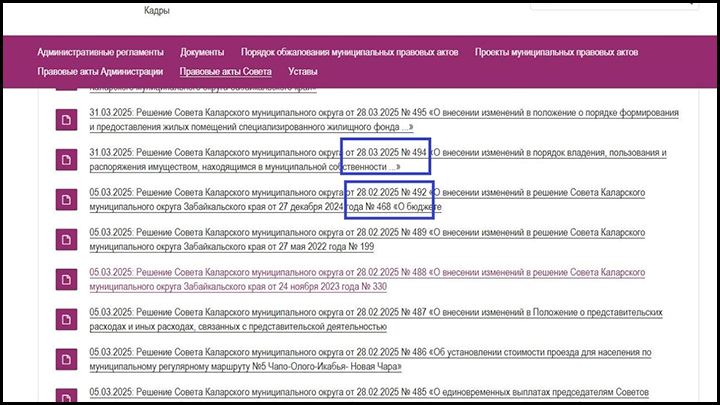
Task: Open the Административные регламенты menu item
Action: pos(100,52)
